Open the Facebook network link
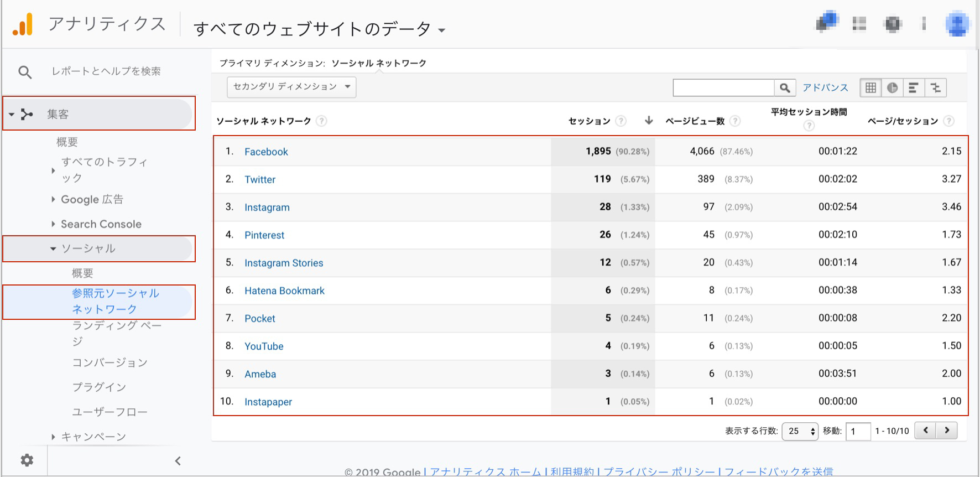980x477 pixels. pyautogui.click(x=266, y=152)
